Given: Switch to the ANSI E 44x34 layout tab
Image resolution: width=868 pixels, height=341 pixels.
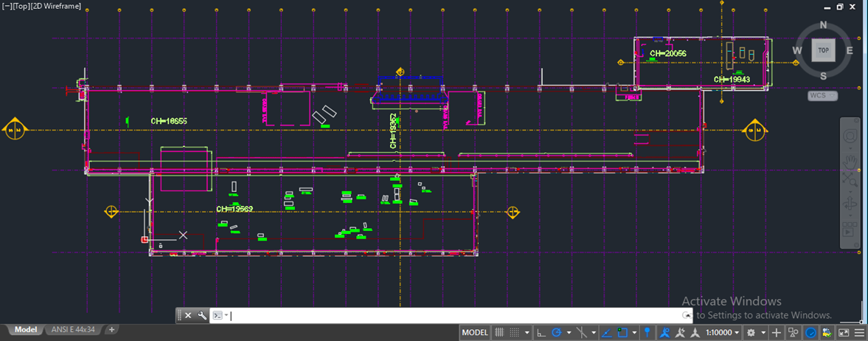Looking at the screenshot, I should (x=72, y=330).
